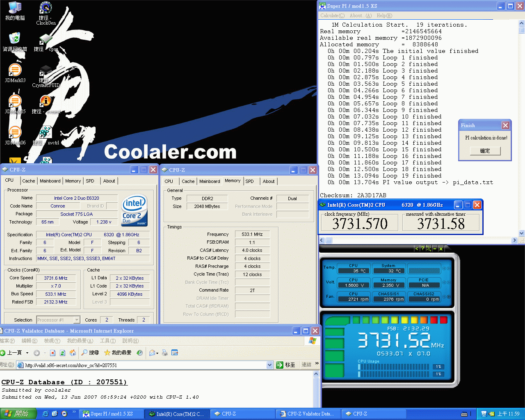This screenshot has height=420, width=525.
Task: Click the IE Go button
Action: (286, 365)
